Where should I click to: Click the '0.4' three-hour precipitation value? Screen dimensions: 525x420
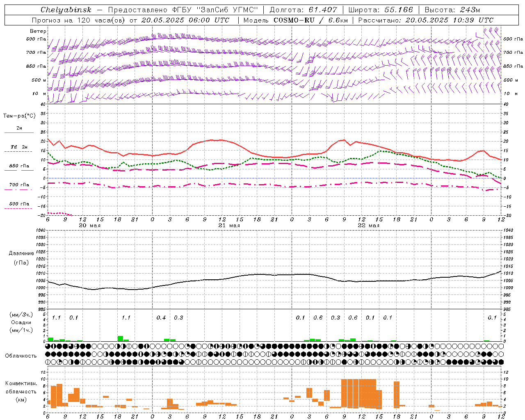(161, 318)
